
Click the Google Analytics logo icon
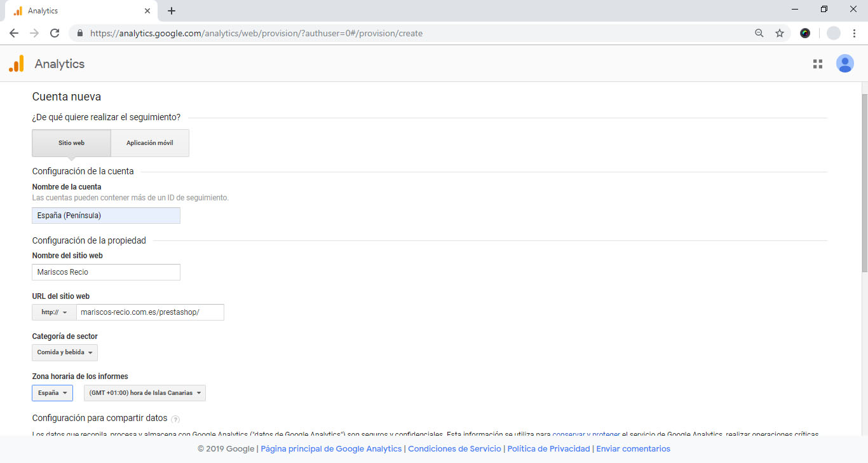click(17, 64)
